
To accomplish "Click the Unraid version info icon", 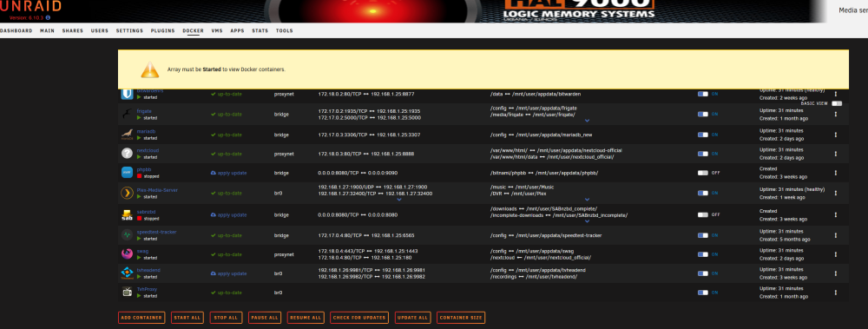I will (x=48, y=17).
